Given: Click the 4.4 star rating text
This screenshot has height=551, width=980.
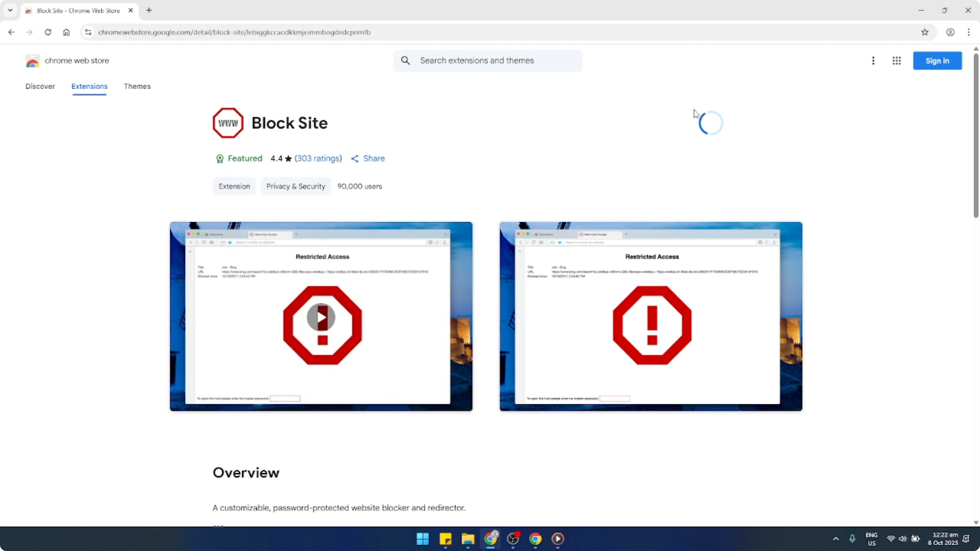Looking at the screenshot, I should coord(281,158).
